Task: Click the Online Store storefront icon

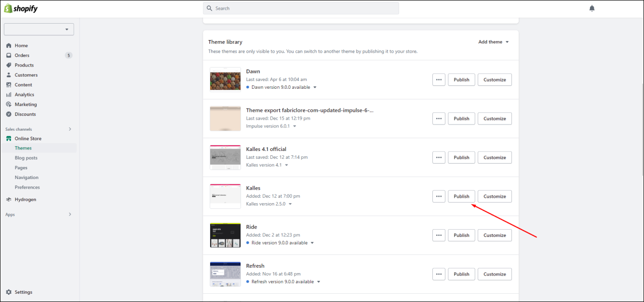Action: (x=9, y=138)
